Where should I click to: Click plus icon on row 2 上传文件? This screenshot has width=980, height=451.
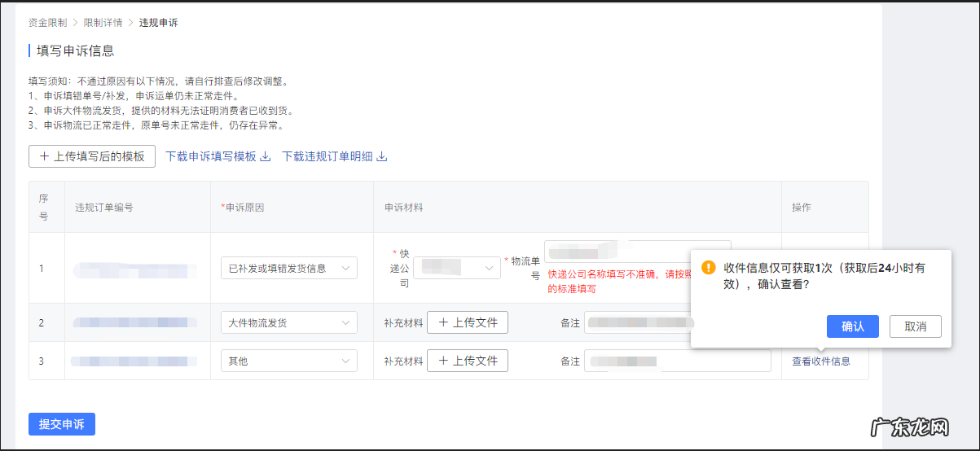click(443, 322)
